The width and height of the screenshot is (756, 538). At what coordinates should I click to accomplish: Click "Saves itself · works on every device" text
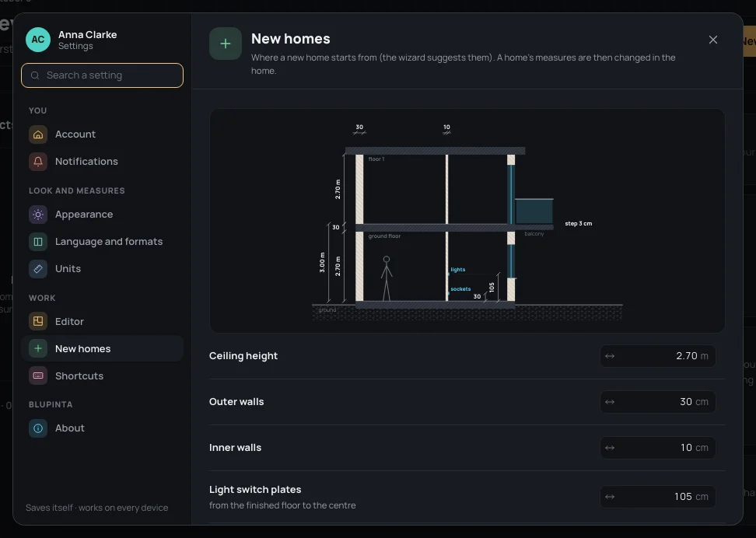(97, 508)
